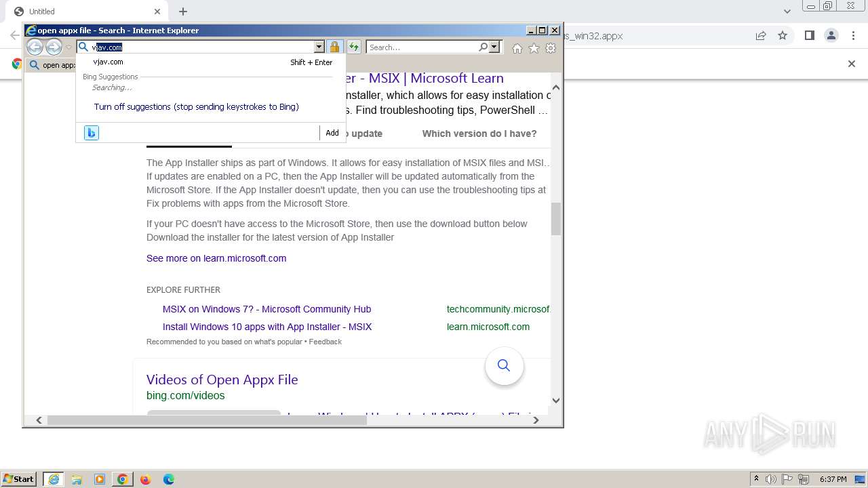Screen dimensions: 868x488
Task: Click left arrow of horizontal scrollbar
Action: (39, 420)
